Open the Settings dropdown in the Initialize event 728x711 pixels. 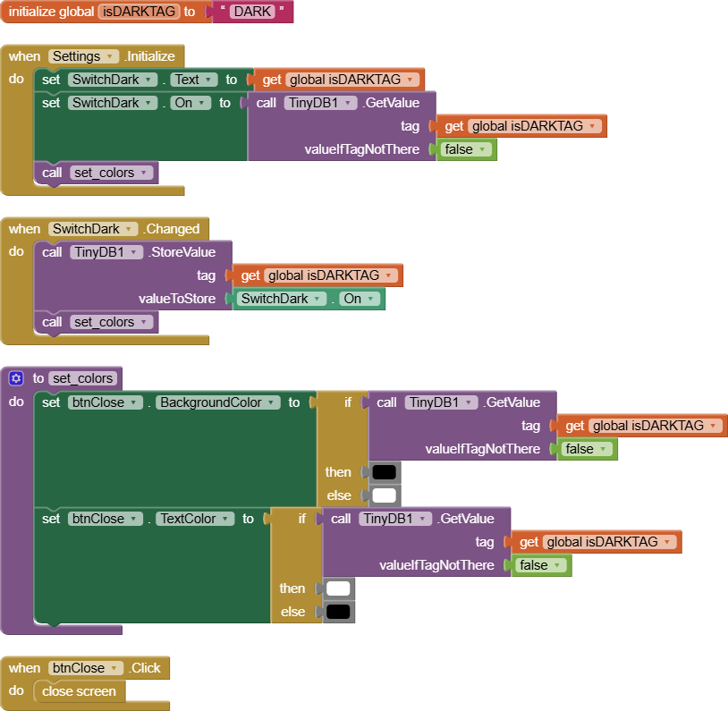84,56
